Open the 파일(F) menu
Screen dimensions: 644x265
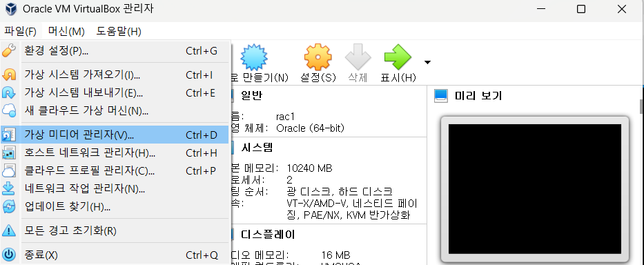click(20, 31)
